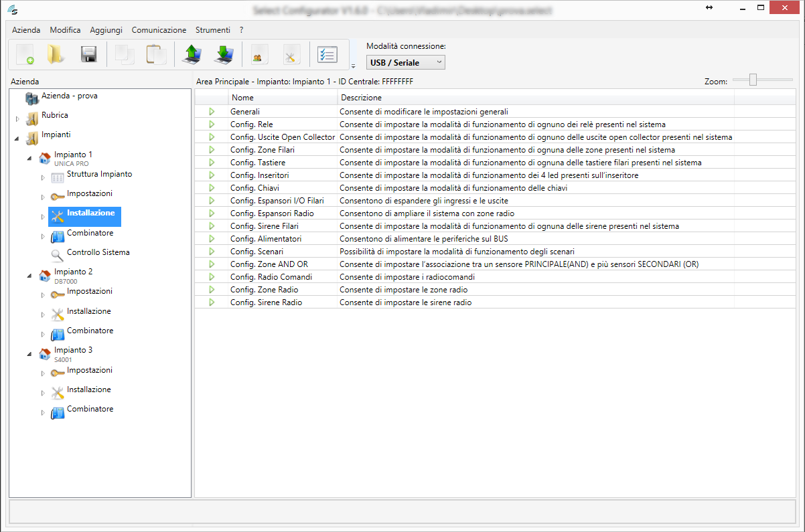805x532 pixels.
Task: Sort by the Descrizione column header
Action: 536,98
